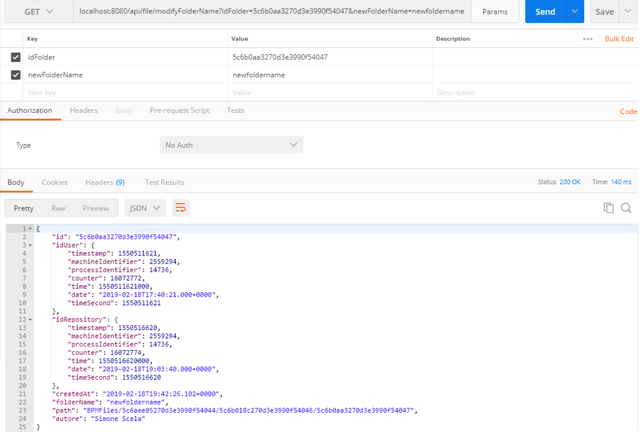
Task: Click the Params button
Action: click(495, 11)
